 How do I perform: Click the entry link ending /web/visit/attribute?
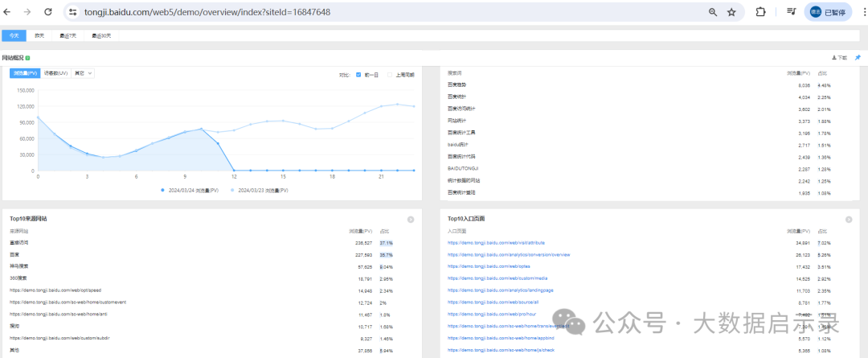[x=496, y=243]
